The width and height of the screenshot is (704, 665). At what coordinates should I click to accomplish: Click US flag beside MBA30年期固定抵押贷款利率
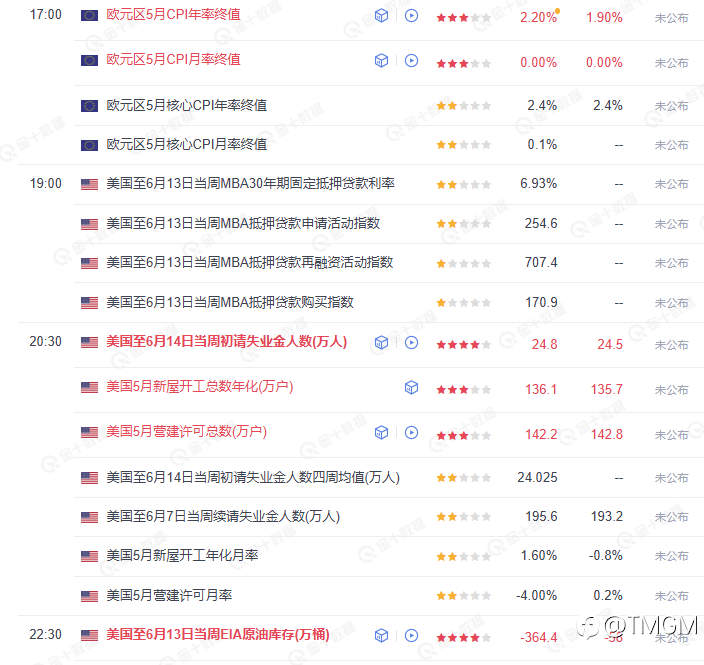tap(89, 184)
